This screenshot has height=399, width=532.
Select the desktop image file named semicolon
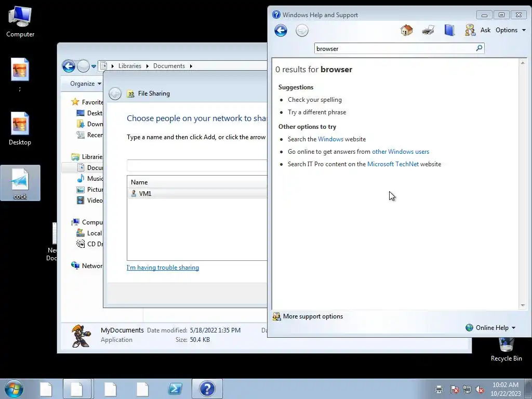[20, 74]
